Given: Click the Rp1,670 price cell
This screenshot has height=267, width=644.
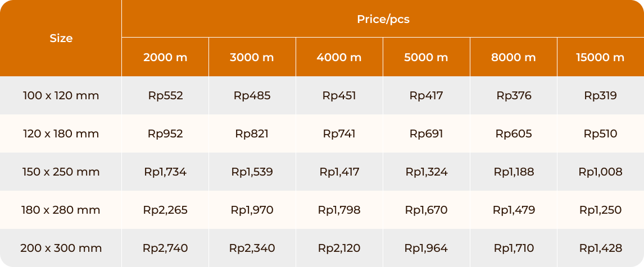Looking at the screenshot, I should pos(427,210).
